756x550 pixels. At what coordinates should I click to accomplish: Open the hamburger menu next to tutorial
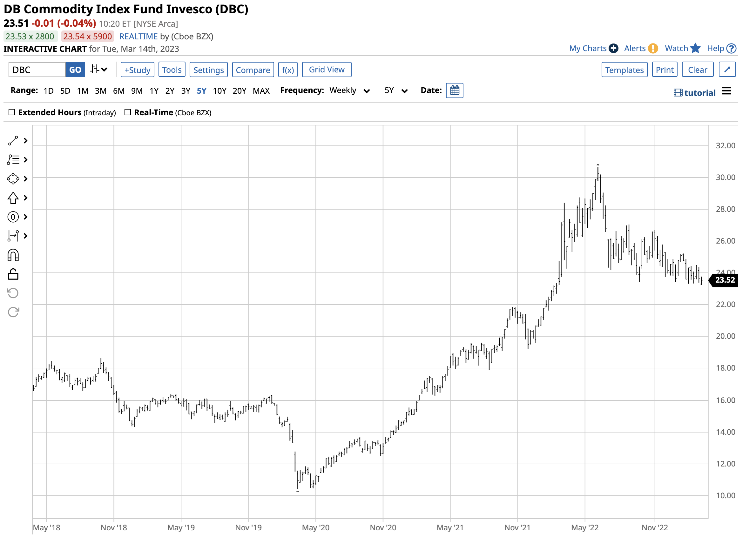pos(727,91)
